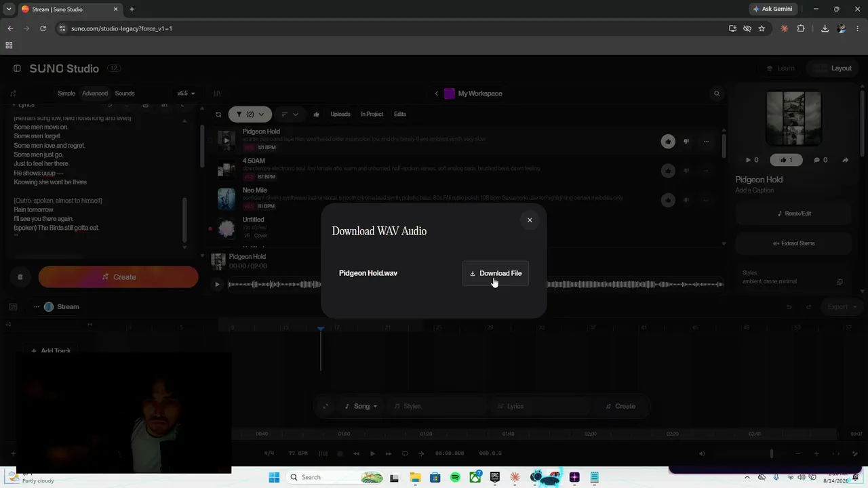The image size is (868, 488).
Task: Refresh the workspace song list
Action: tap(218, 115)
